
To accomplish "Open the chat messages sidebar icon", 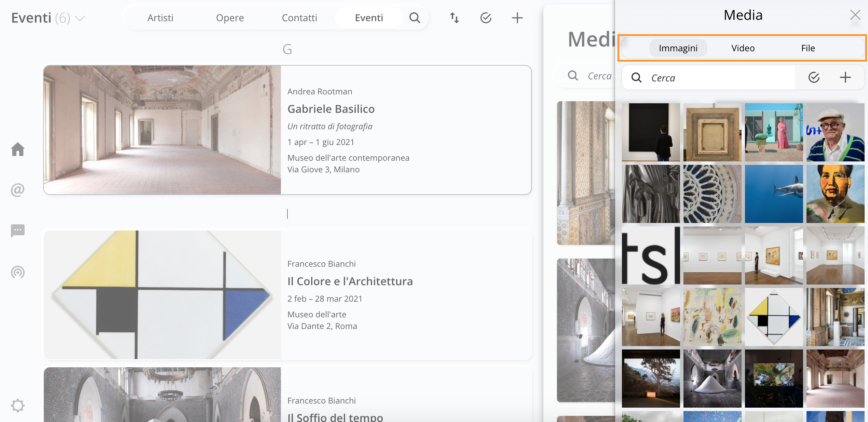I will click(x=18, y=231).
